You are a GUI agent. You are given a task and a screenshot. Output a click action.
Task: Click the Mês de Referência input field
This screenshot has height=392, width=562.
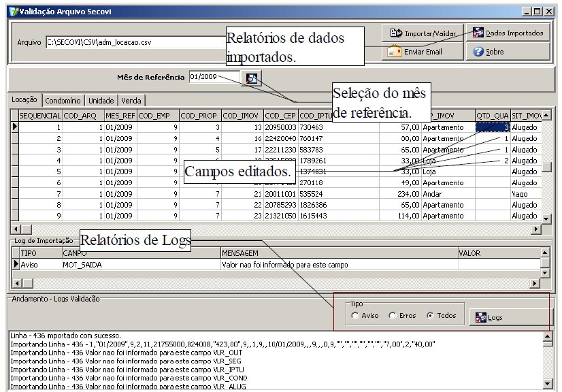pyautogui.click(x=214, y=78)
